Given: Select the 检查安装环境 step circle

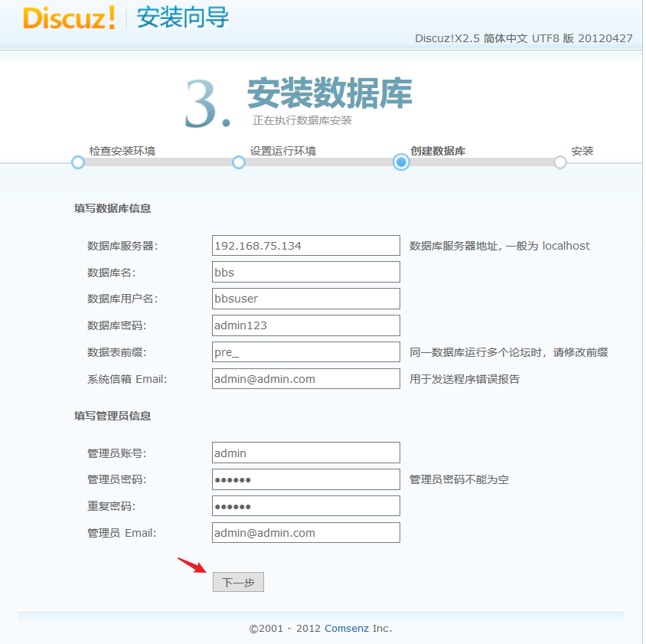Looking at the screenshot, I should pos(77,162).
